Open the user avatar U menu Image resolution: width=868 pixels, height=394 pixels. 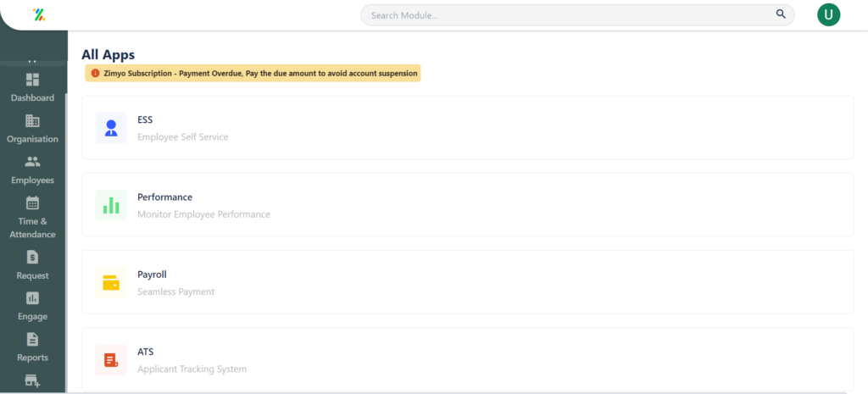pos(828,15)
